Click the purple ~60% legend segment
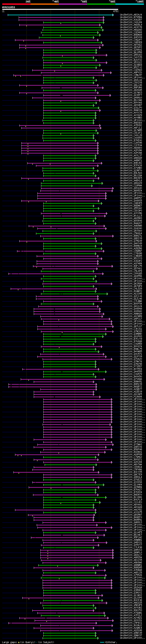This screenshot has width=146, height=644. tap(73, 4)
